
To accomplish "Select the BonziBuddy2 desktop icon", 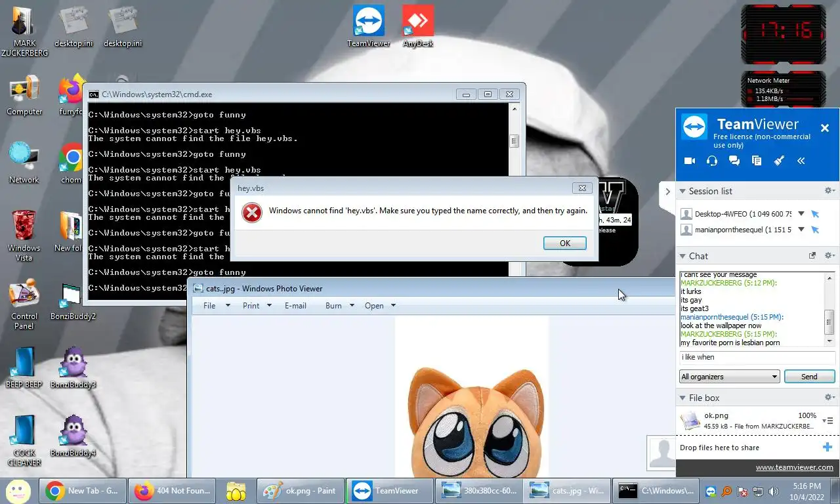I will (x=73, y=302).
